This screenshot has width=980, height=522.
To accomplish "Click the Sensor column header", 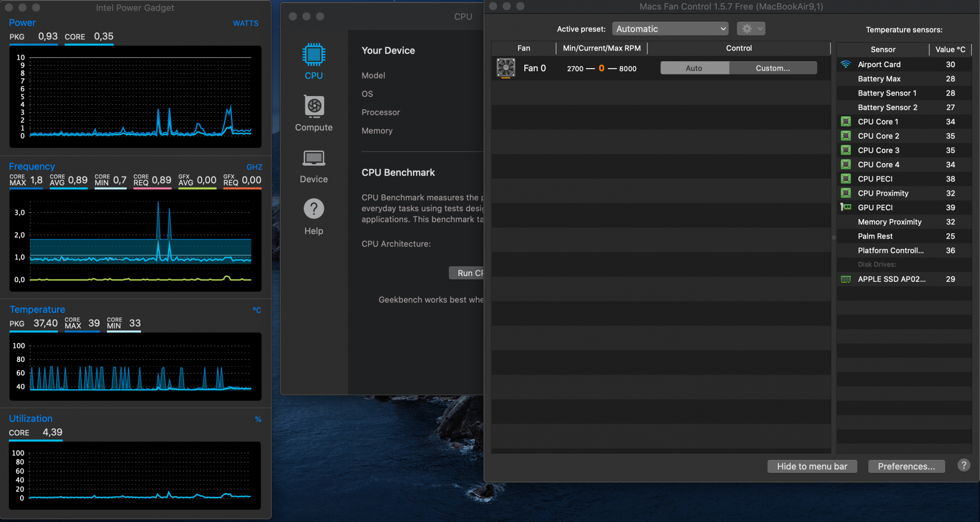I will (x=882, y=50).
